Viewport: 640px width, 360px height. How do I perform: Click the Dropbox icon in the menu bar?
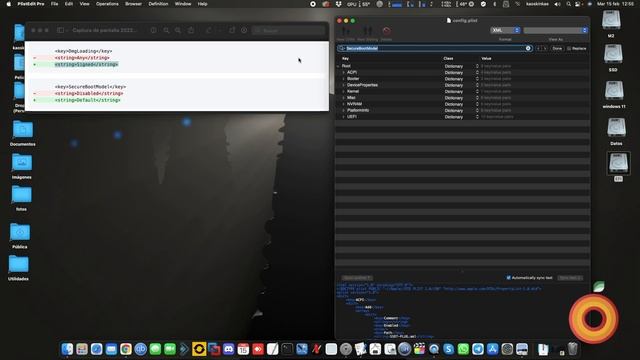pos(338,4)
